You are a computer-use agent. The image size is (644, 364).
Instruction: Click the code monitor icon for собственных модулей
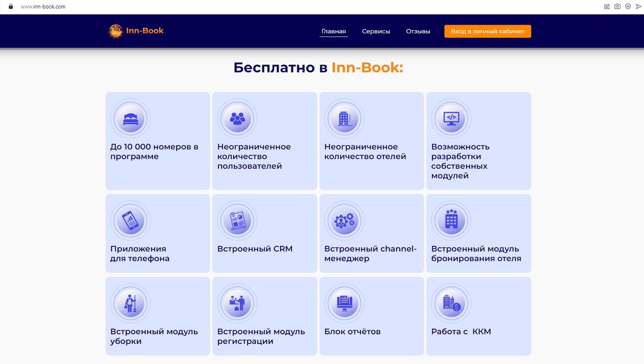[451, 118]
